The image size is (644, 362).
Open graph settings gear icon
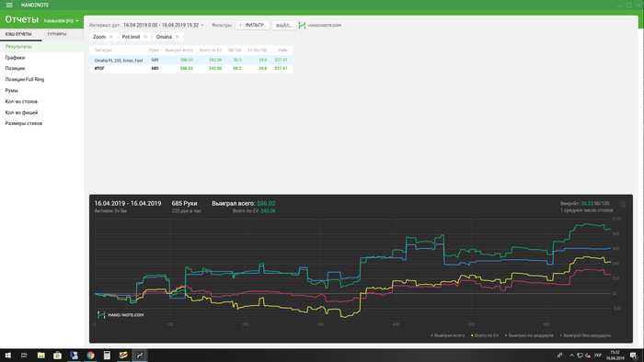click(623, 204)
